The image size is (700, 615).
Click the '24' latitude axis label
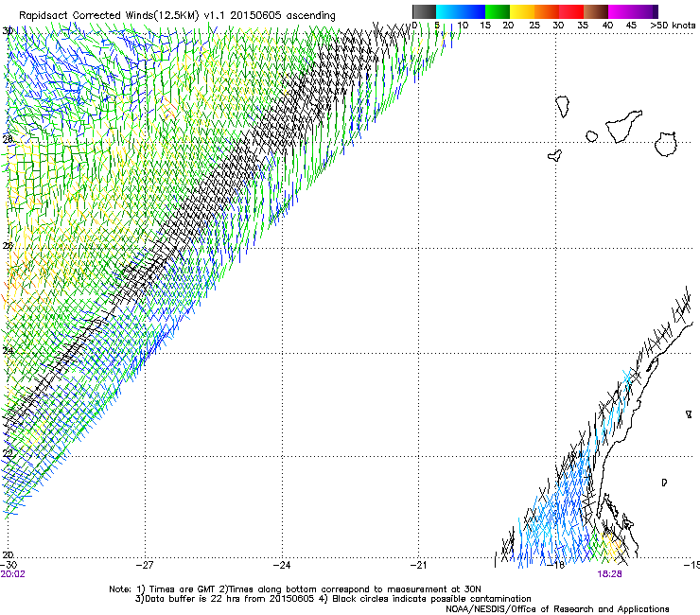[x=8, y=351]
